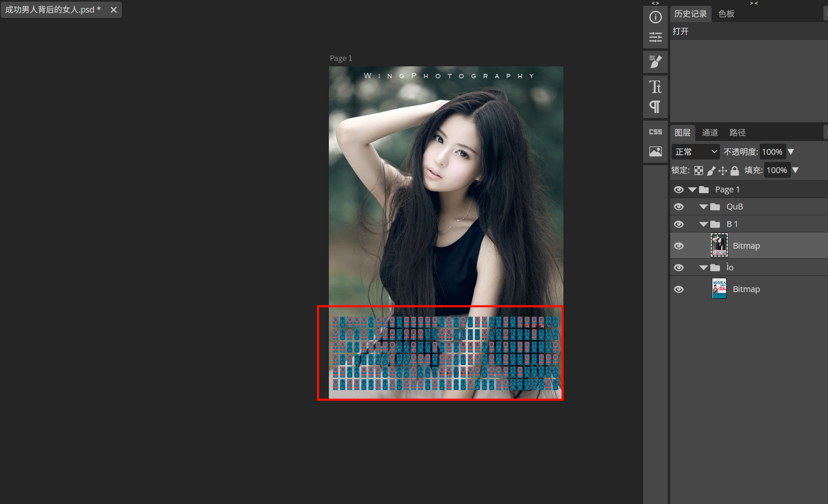Click the fill percentage field

point(777,170)
